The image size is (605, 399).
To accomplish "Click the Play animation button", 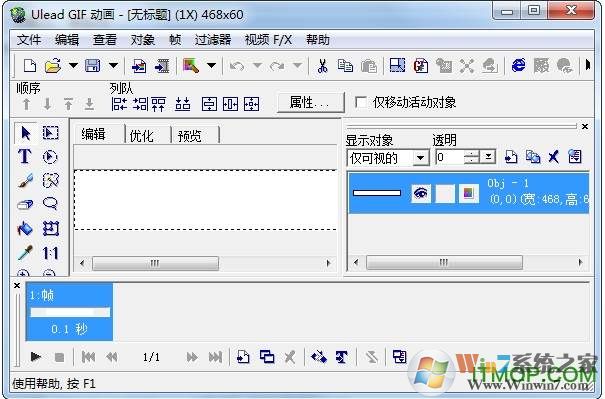I will [x=35, y=357].
